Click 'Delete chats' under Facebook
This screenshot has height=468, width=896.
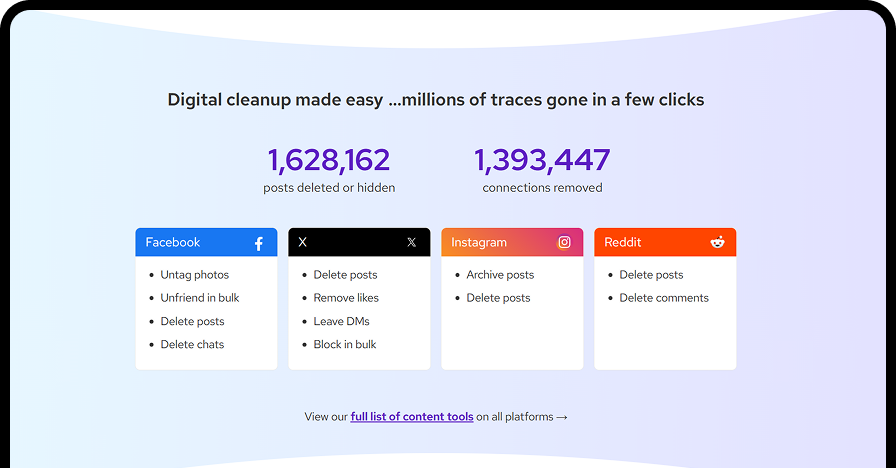pyautogui.click(x=192, y=345)
